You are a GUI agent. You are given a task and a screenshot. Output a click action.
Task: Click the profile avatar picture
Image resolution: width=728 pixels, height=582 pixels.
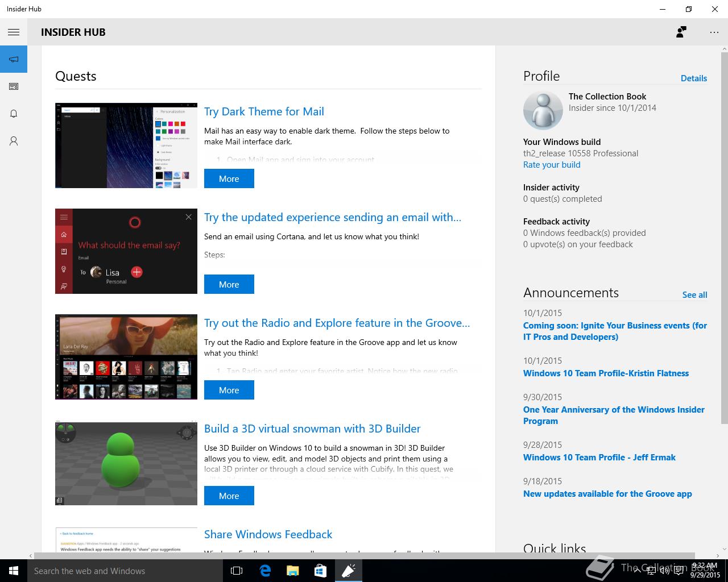[x=543, y=111]
